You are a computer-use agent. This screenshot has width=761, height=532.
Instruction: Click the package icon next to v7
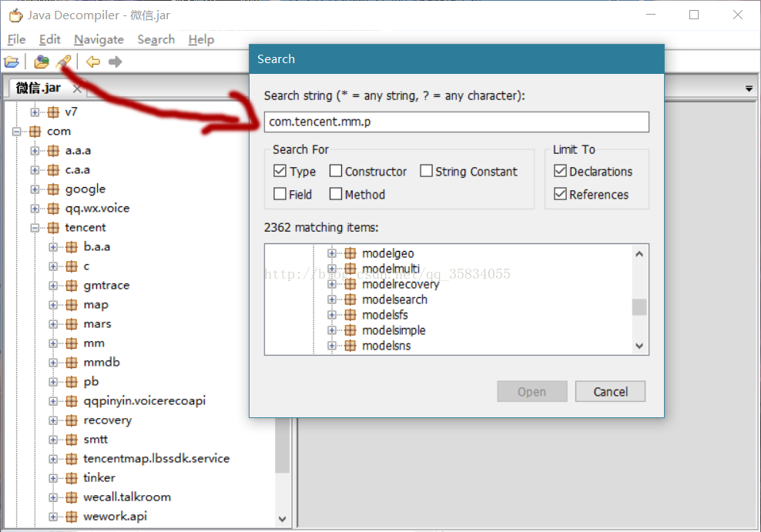pos(53,112)
